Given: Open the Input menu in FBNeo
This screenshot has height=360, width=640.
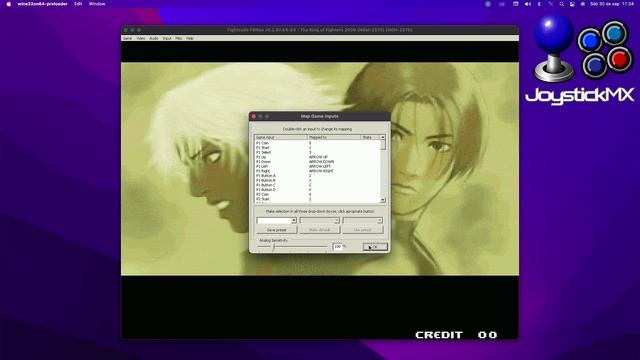Looking at the screenshot, I should (167, 38).
